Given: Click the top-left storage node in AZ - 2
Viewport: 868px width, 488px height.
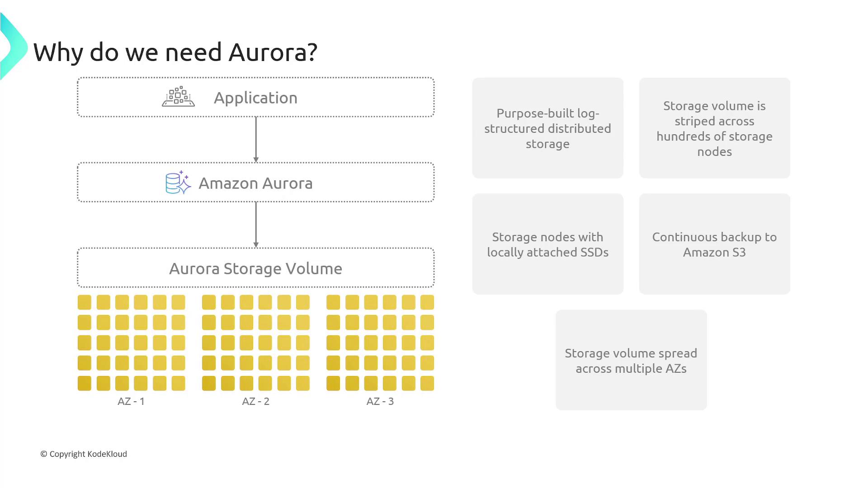Looking at the screenshot, I should pyautogui.click(x=209, y=302).
